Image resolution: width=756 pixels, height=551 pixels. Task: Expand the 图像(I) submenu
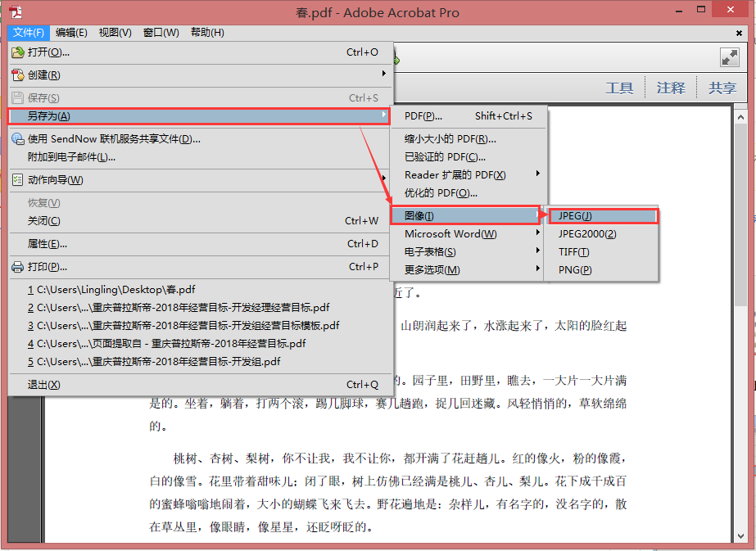point(465,215)
